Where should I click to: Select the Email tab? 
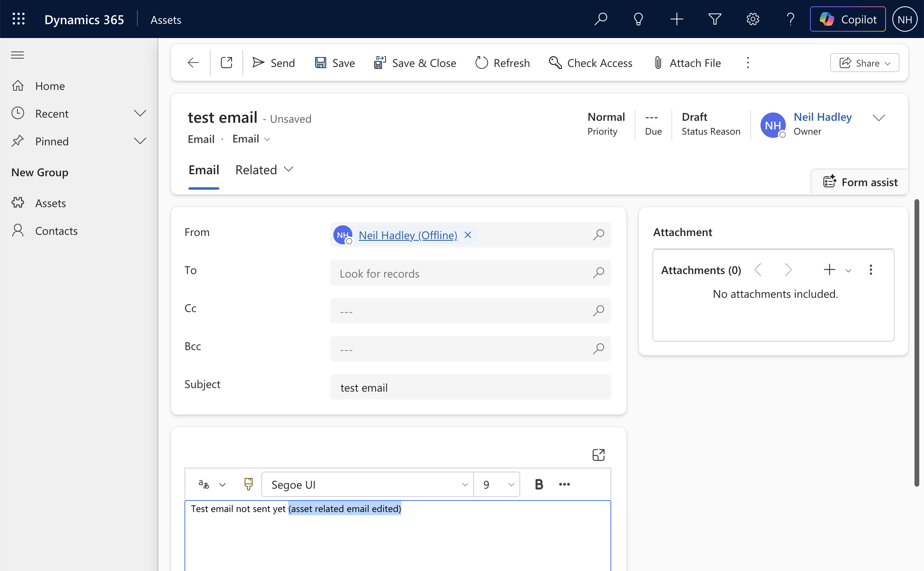coord(203,170)
